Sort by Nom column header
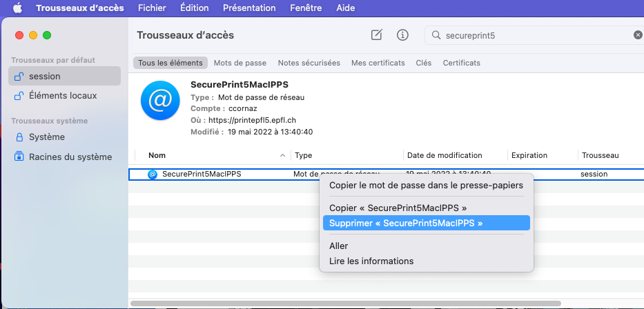Image resolution: width=644 pixels, height=309 pixels. coord(157,155)
